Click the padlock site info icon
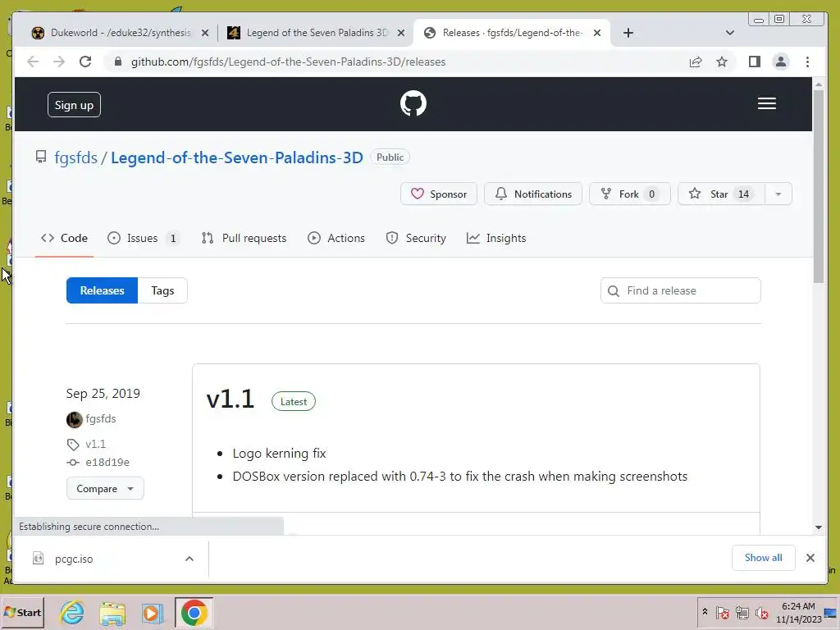Image resolution: width=840 pixels, height=630 pixels. click(x=118, y=62)
